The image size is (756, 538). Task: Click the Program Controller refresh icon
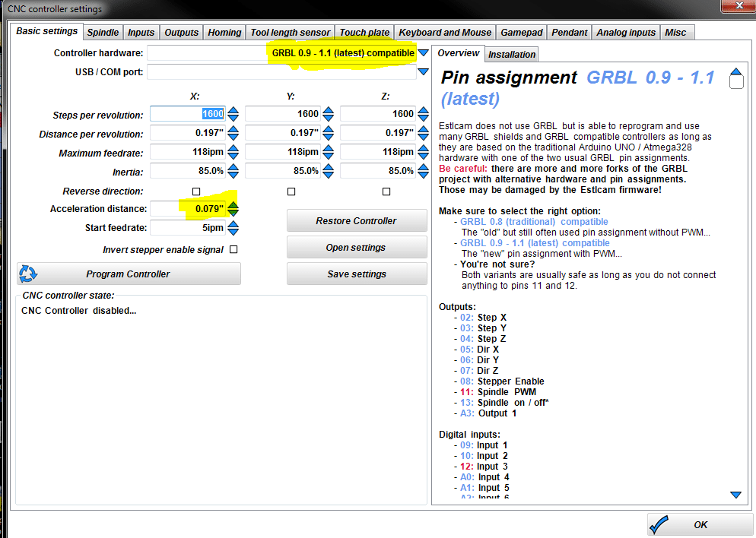click(x=27, y=274)
